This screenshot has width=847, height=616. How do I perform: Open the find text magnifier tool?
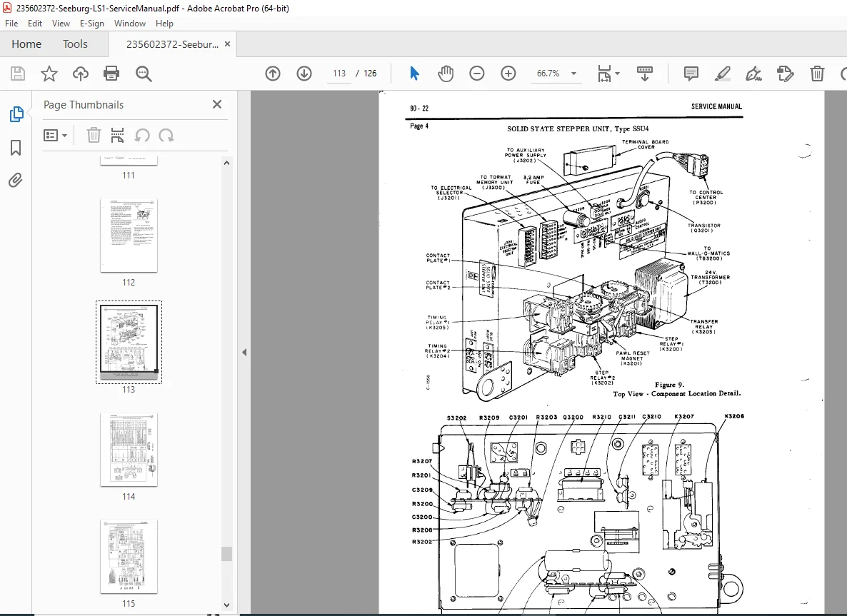coord(144,74)
